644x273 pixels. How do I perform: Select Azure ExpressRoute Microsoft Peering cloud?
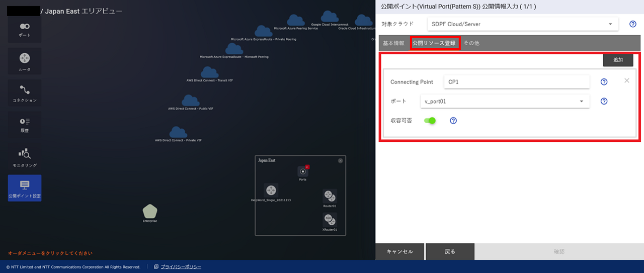coord(234,48)
